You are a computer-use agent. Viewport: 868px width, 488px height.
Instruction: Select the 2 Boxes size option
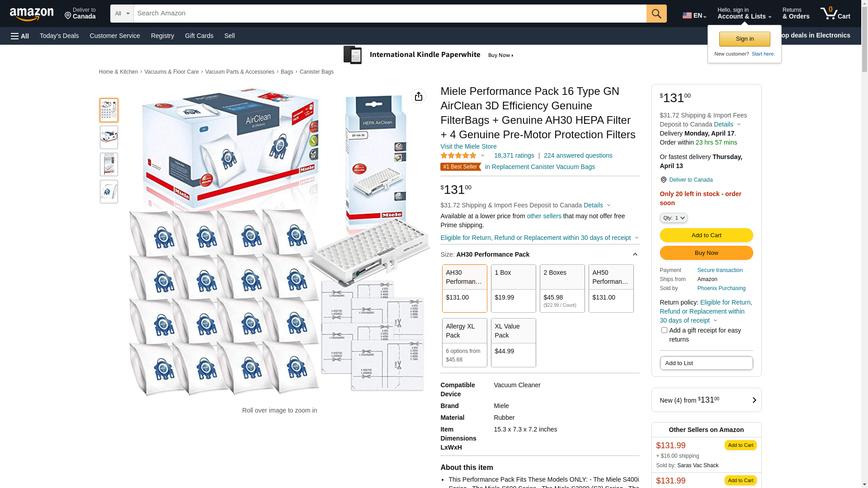tap(562, 289)
